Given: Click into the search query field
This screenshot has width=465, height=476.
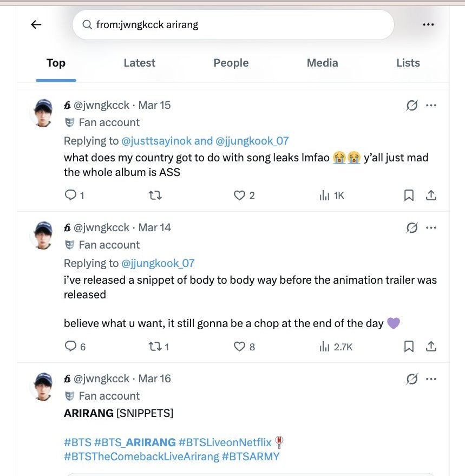Looking at the screenshot, I should (238, 24).
